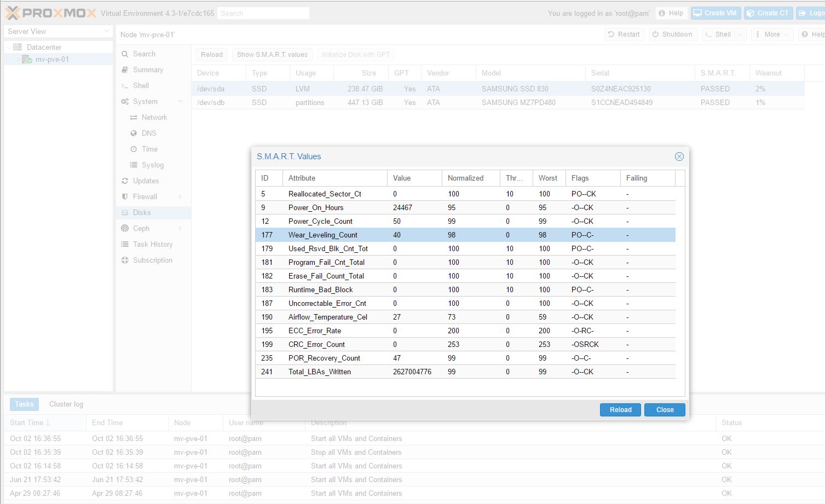
Task: Click the Time clock icon
Action: [134, 149]
